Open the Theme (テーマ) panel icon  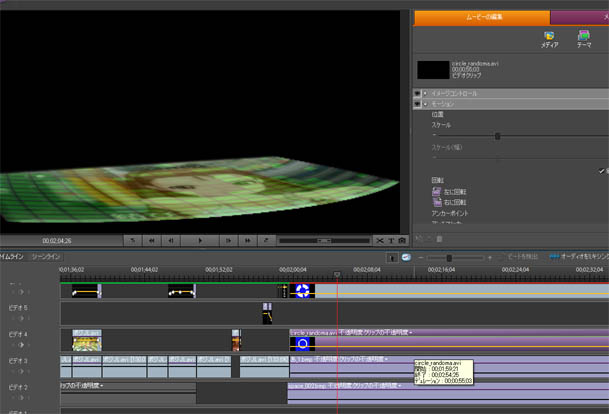click(x=584, y=37)
